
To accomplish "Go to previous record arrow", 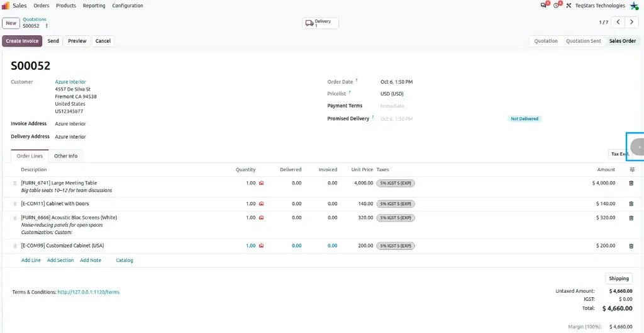I will (x=618, y=22).
